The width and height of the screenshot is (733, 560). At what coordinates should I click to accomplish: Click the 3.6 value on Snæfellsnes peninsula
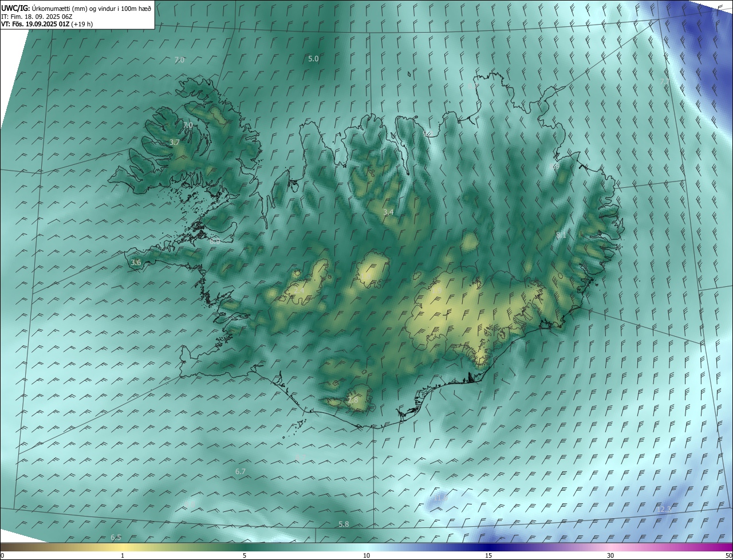(136, 262)
